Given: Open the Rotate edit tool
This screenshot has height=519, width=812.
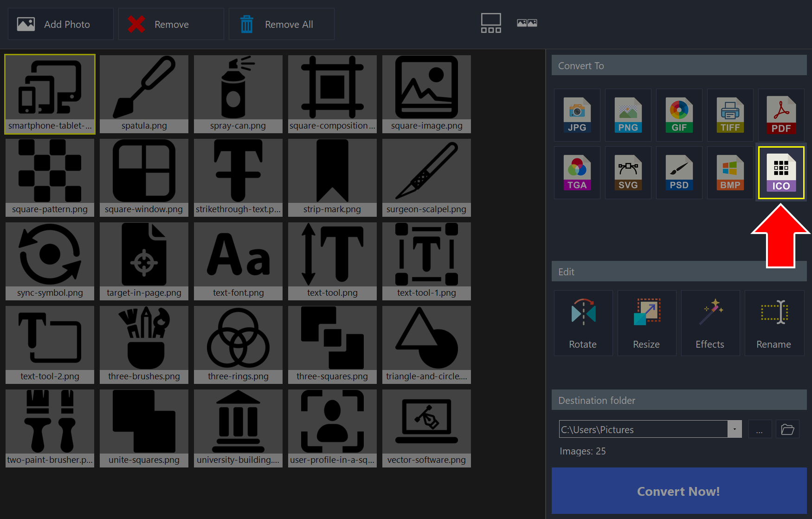Looking at the screenshot, I should [583, 323].
